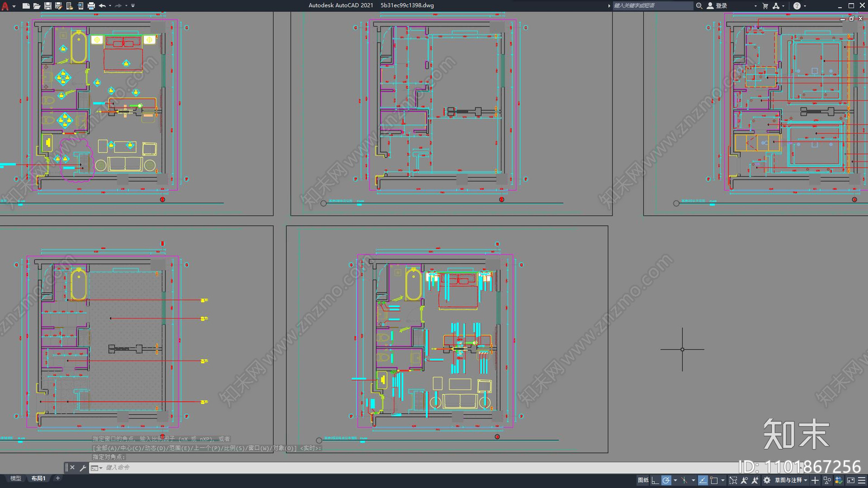The height and width of the screenshot is (488, 868).
Task: Minimize the inner drawing window
Action: [843, 18]
